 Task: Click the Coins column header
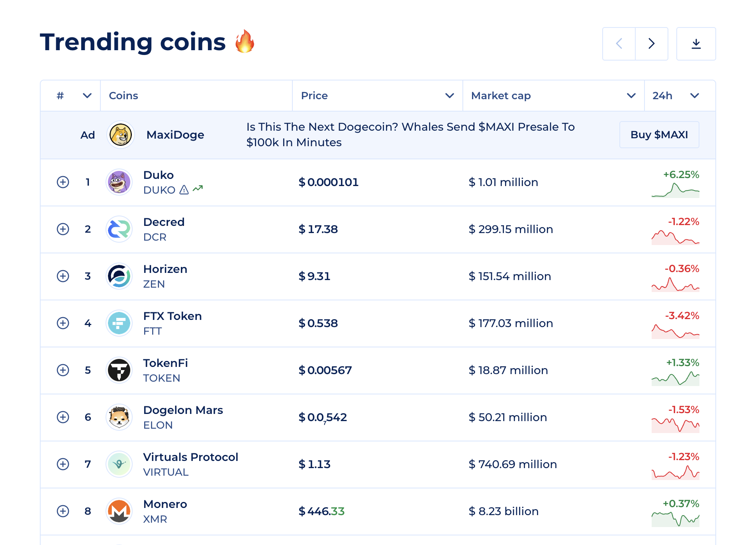tap(123, 96)
